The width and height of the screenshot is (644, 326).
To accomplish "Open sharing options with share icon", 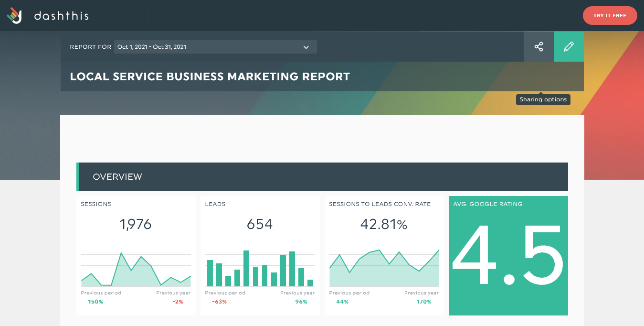I will pyautogui.click(x=539, y=47).
